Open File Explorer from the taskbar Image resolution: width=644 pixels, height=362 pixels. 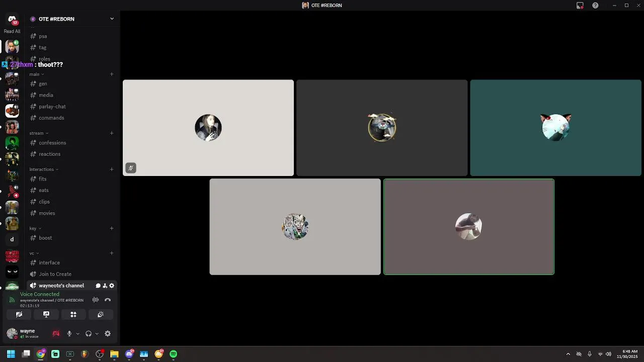point(114,354)
